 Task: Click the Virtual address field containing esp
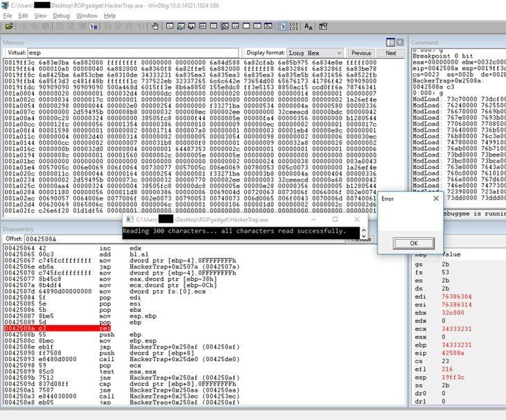133,53
